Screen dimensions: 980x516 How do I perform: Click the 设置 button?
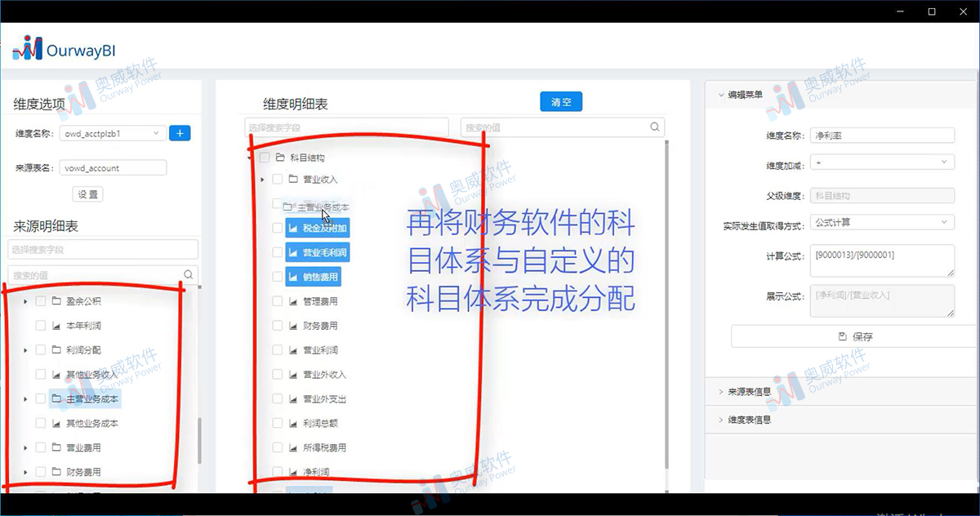pyautogui.click(x=87, y=194)
